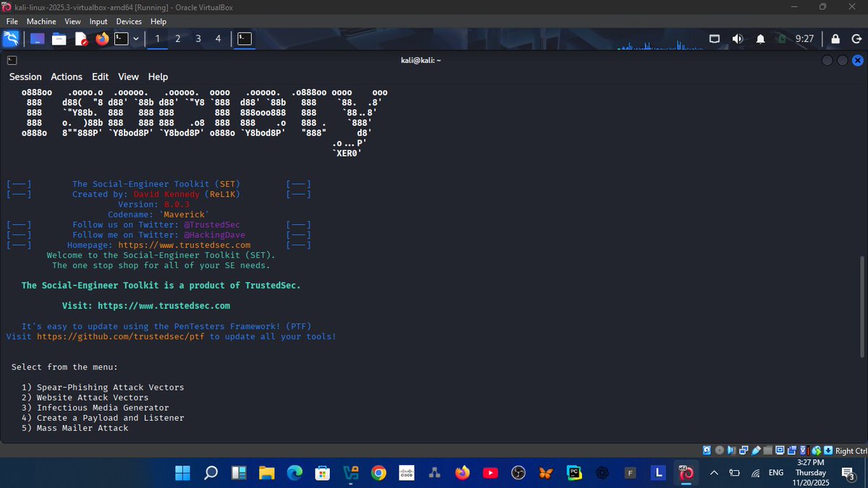Click the Infectious Media Generator option

[x=95, y=408]
